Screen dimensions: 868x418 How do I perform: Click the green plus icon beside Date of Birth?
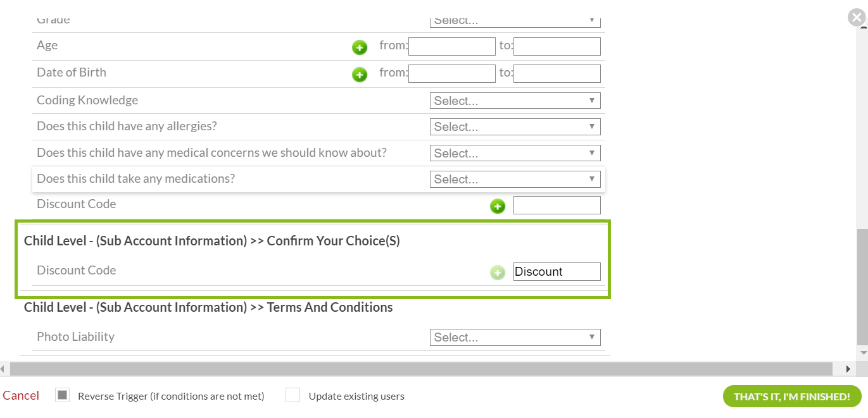[360, 75]
